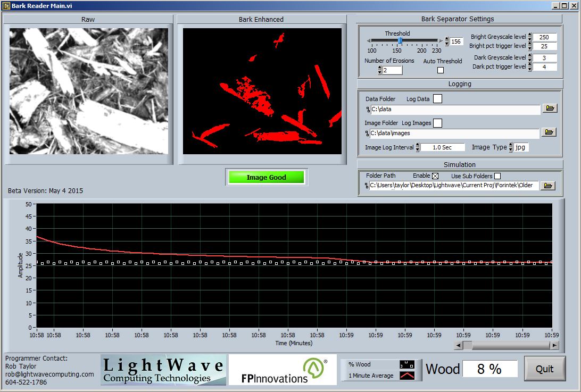Click the "Logging" section heading
This screenshot has width=581, height=392.
pos(460,84)
